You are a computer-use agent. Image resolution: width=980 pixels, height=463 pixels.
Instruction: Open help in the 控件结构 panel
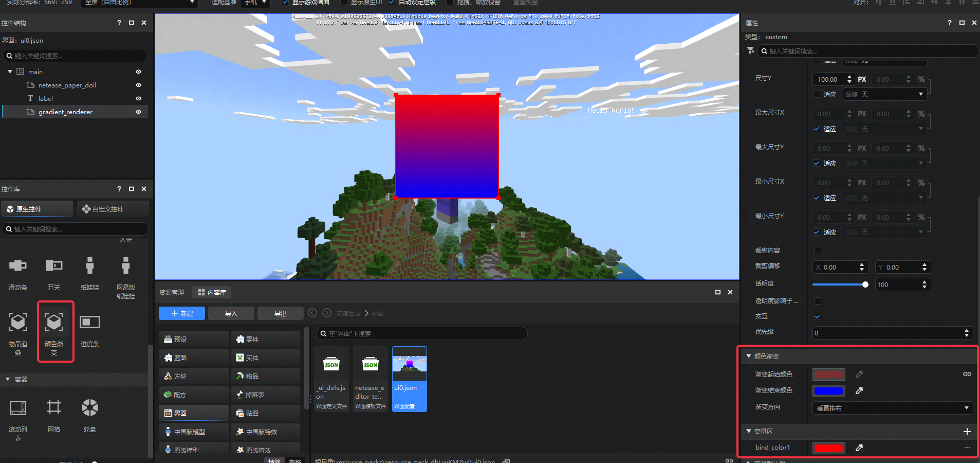coord(119,23)
